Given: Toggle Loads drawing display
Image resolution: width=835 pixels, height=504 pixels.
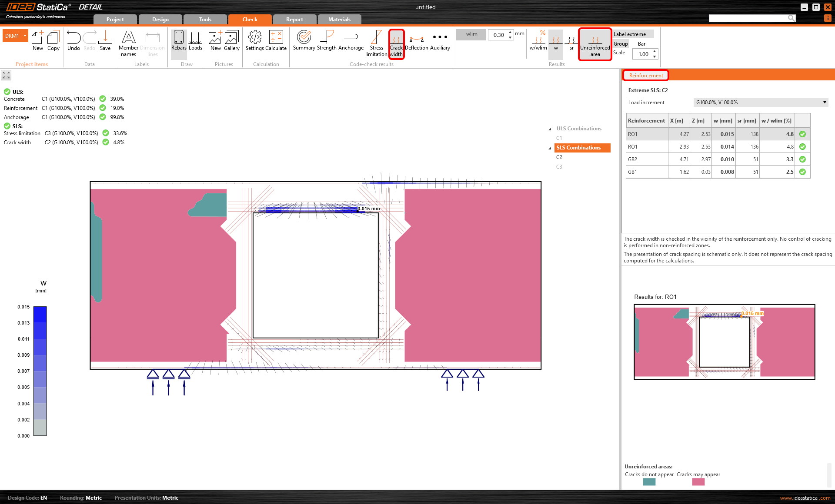Looking at the screenshot, I should click(x=195, y=41).
